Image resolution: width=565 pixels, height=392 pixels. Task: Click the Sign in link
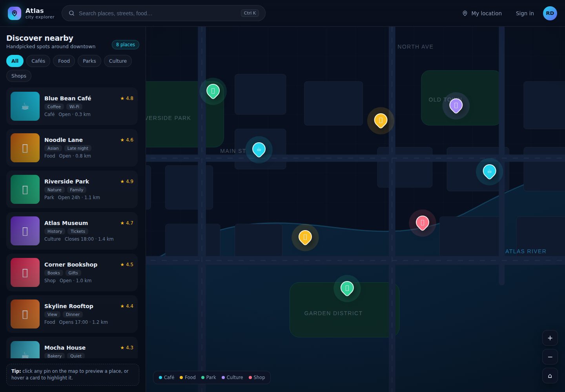click(525, 13)
